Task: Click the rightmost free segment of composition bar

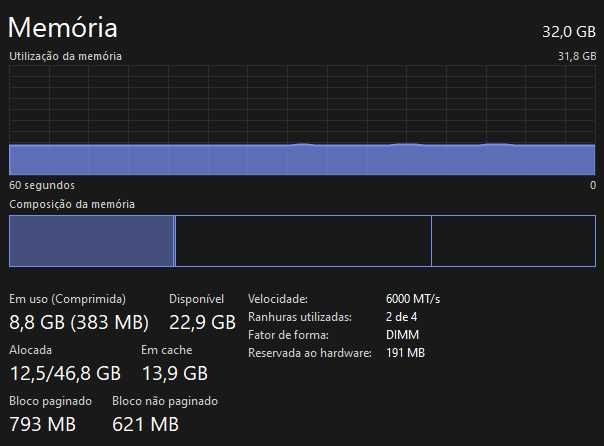Action: [x=512, y=241]
